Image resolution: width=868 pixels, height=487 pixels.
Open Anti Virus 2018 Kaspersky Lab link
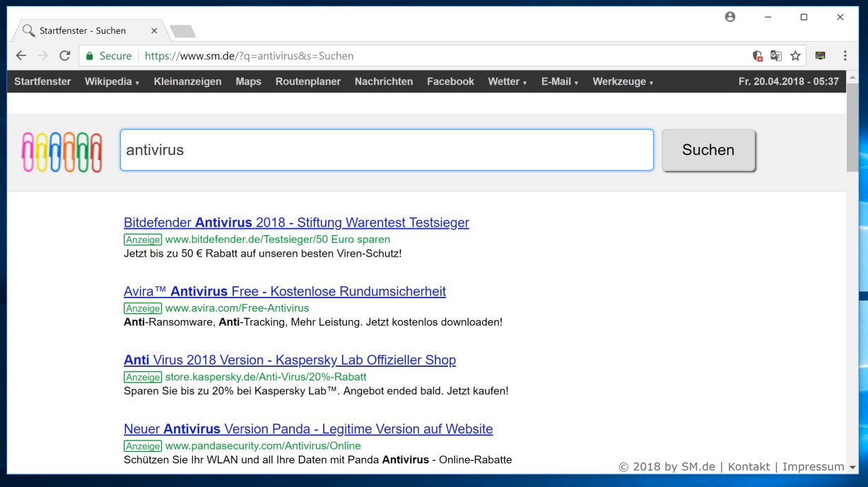pyautogui.click(x=290, y=360)
